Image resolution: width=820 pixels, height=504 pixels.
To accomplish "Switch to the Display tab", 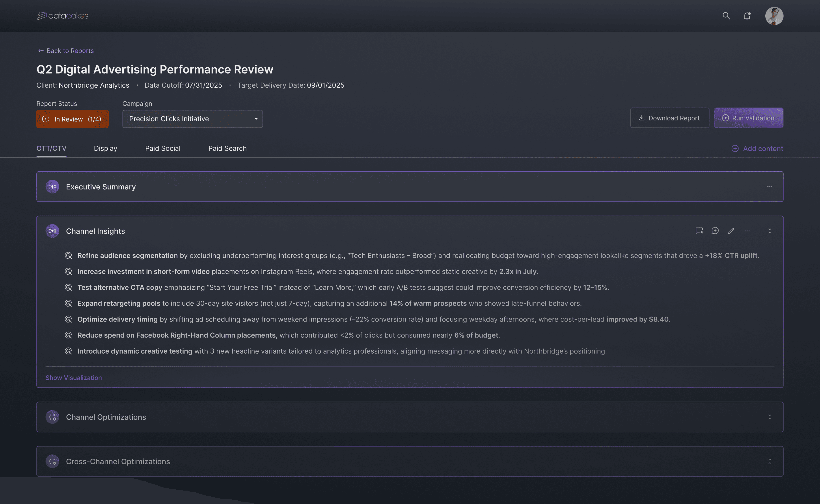I will tap(105, 148).
